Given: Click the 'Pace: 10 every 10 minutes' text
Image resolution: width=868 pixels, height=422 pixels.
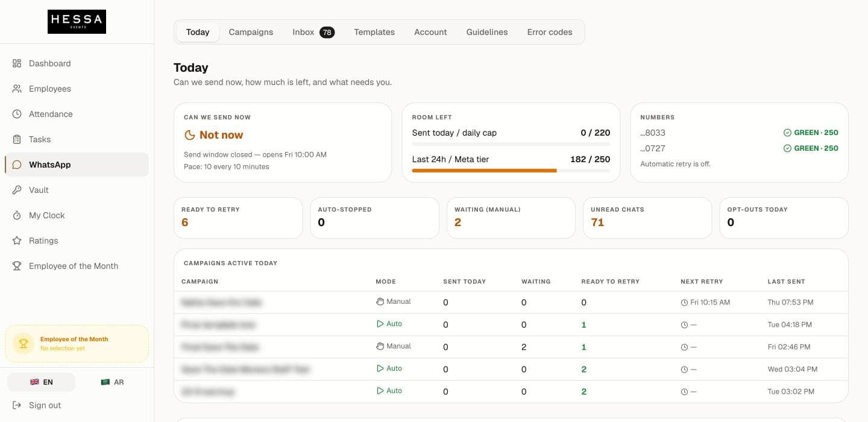Looking at the screenshot, I should coord(227,166).
